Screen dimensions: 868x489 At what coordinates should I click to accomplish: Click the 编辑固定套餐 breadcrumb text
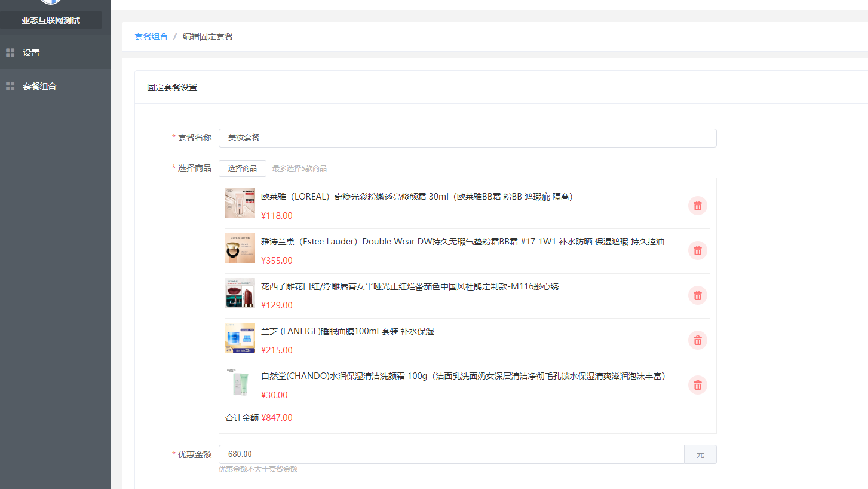[208, 36]
